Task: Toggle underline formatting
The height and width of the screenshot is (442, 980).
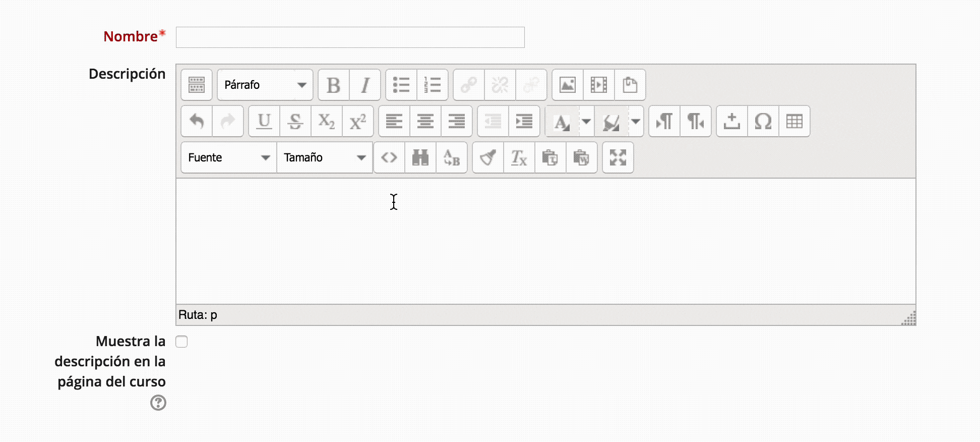Action: 264,122
